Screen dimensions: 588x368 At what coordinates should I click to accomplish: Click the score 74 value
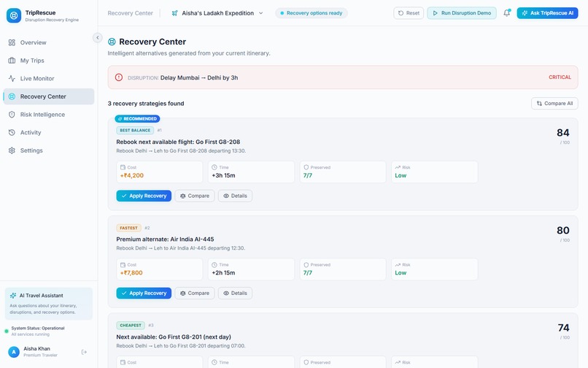(x=564, y=328)
